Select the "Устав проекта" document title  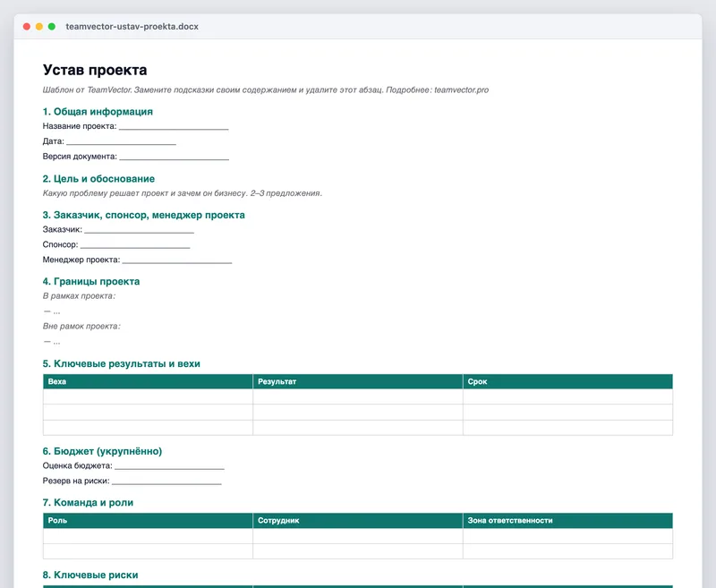coord(95,70)
